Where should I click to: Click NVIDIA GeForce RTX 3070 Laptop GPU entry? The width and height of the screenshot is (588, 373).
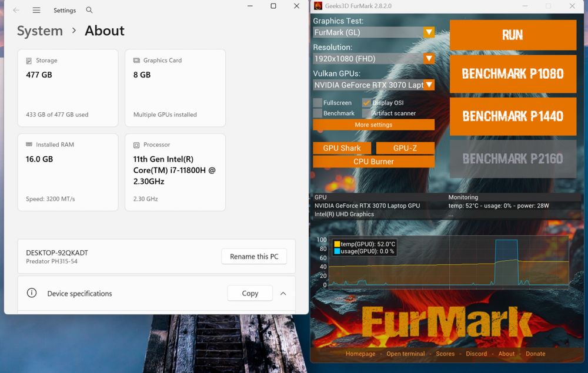coord(367,206)
